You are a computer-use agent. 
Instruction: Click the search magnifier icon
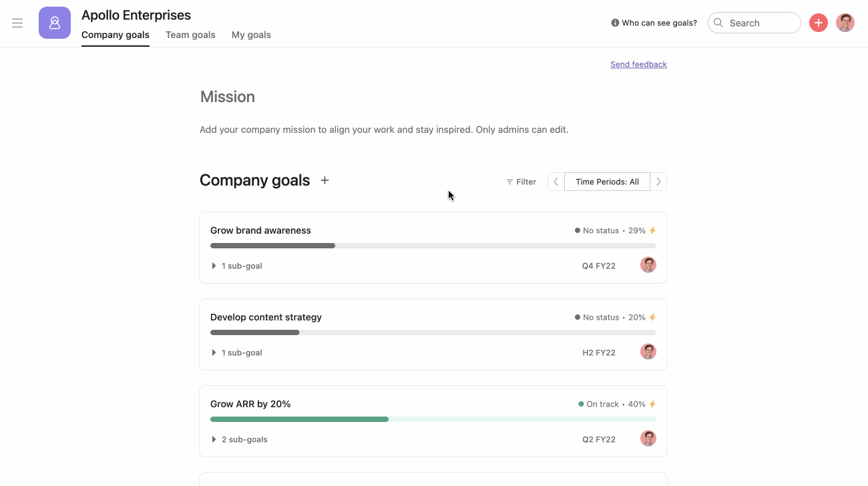(718, 22)
